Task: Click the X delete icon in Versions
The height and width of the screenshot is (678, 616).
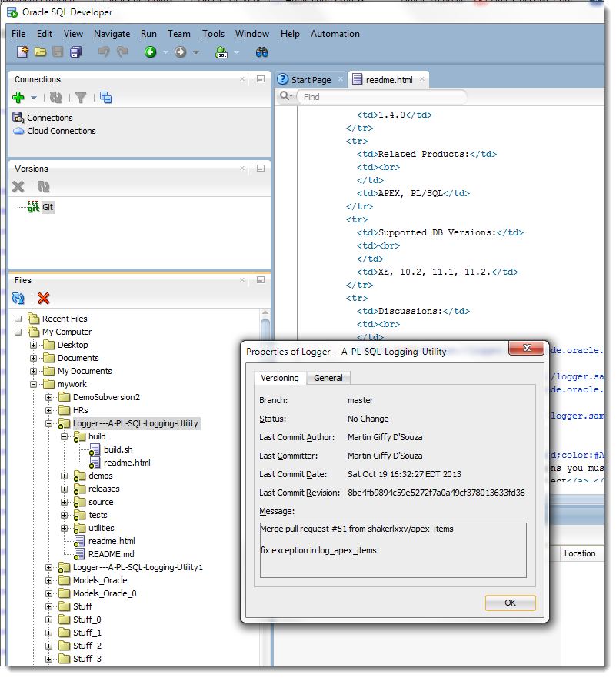Action: [x=18, y=187]
